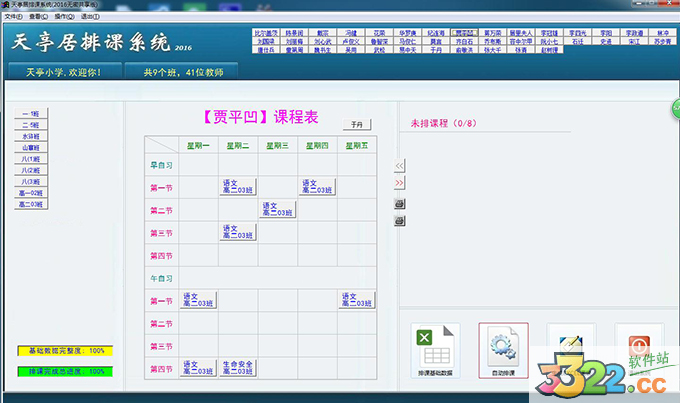Select teacher 居里夫人
Image resolution: width=680 pixels, height=403 pixels.
pos(521,33)
